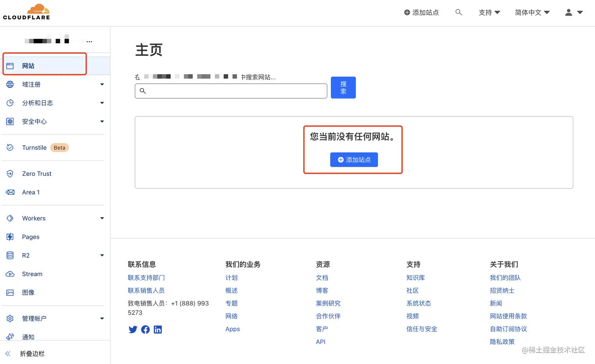This screenshot has width=595, height=364.
Task: Click the 网站 sidebar icon
Action: (x=10, y=66)
